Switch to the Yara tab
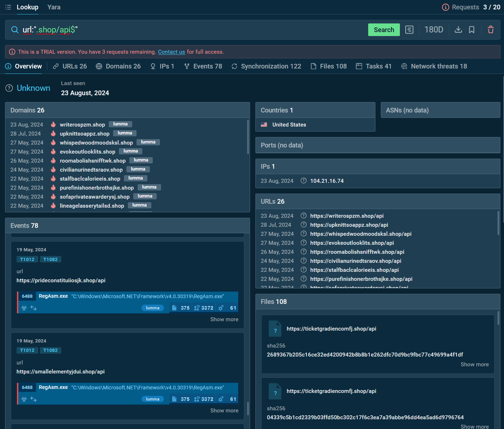The height and width of the screenshot is (429, 504). (x=54, y=7)
